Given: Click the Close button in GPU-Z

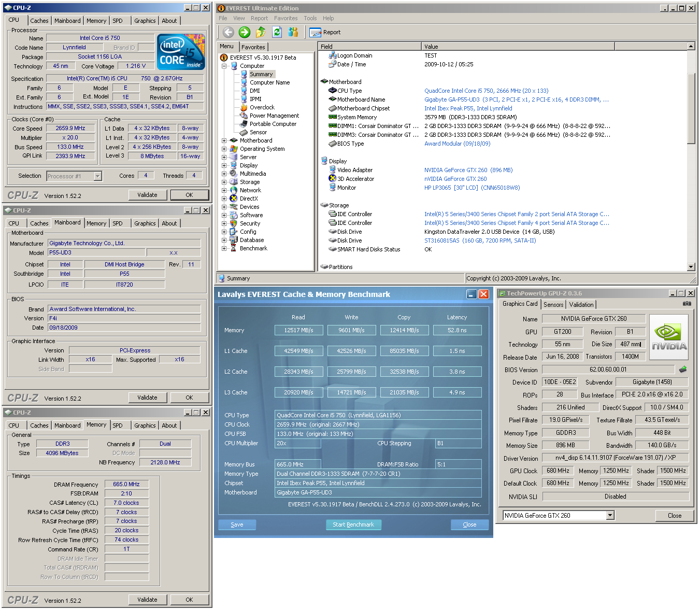Looking at the screenshot, I should (x=675, y=516).
